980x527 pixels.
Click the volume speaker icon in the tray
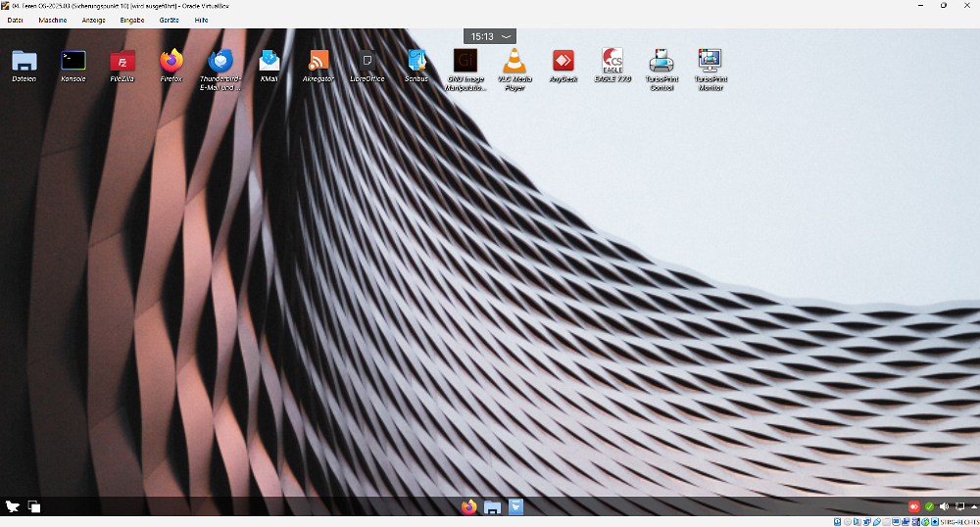click(x=943, y=506)
